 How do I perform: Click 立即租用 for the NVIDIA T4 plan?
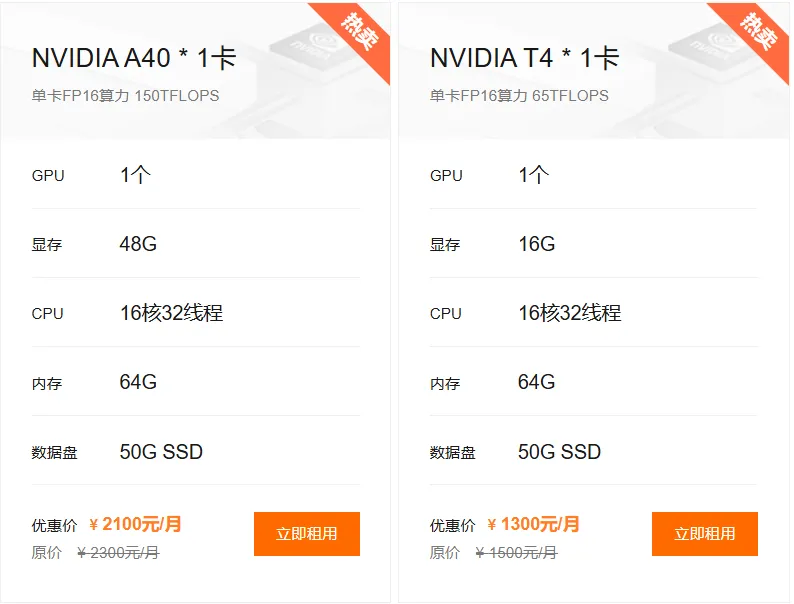click(x=705, y=534)
